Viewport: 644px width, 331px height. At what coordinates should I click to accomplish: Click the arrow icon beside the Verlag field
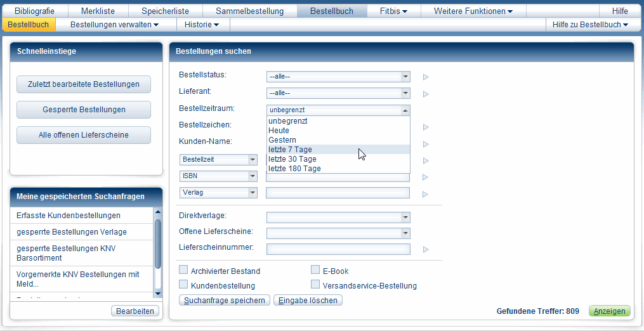[x=426, y=194]
